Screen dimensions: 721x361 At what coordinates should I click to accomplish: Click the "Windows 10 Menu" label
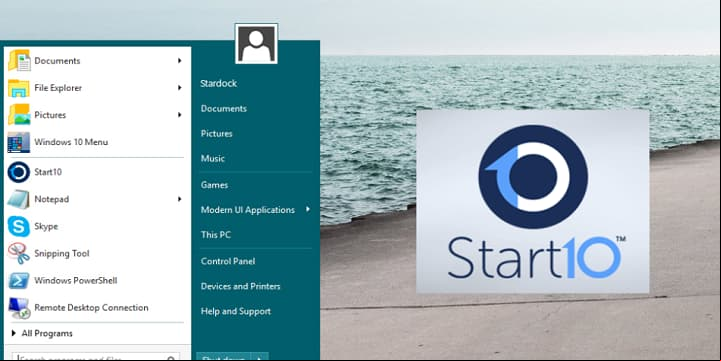pyautogui.click(x=71, y=142)
